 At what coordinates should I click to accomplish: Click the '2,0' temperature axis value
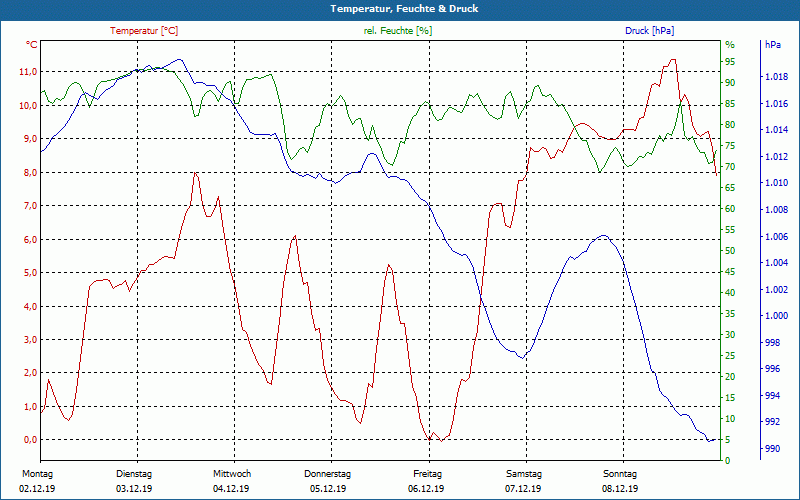pos(30,373)
